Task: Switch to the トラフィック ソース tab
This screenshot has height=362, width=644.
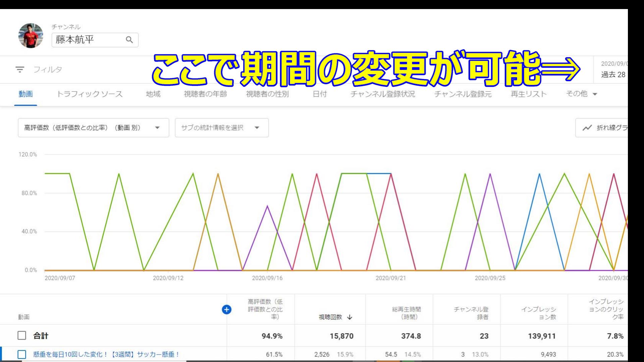Action: pos(90,94)
